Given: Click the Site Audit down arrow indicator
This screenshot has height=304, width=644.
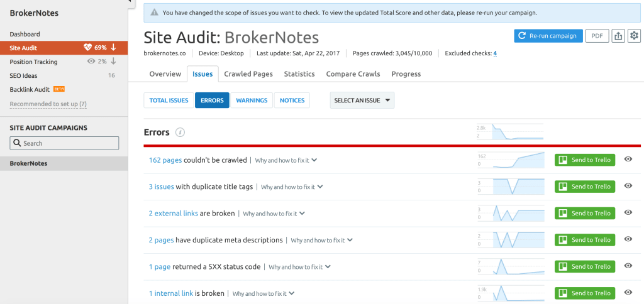Looking at the screenshot, I should tap(114, 48).
